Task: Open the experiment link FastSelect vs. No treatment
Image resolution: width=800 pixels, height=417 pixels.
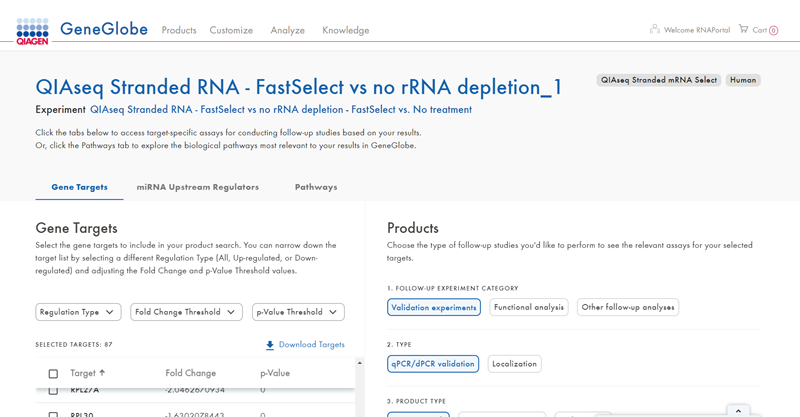Action: tap(281, 109)
